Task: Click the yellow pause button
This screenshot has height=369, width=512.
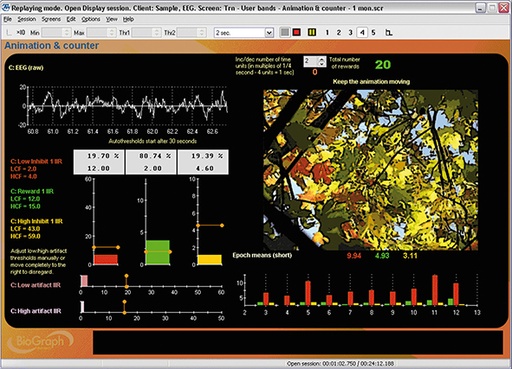Action: point(312,32)
